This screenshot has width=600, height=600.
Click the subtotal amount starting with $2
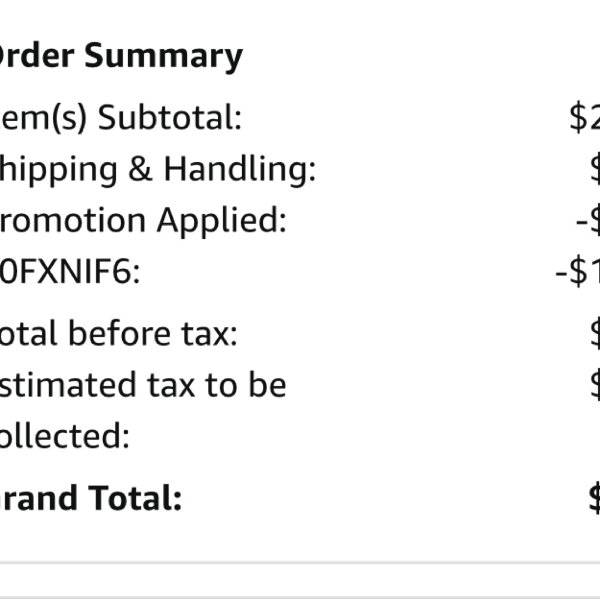point(585,117)
